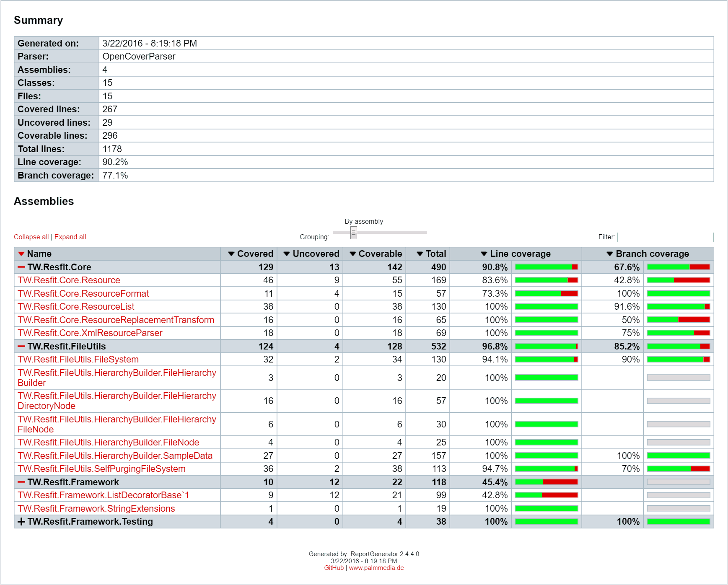Image resolution: width=728 pixels, height=585 pixels.
Task: Open TW.Resfit.Core.ResourceReplacementTransform report
Action: coord(116,320)
